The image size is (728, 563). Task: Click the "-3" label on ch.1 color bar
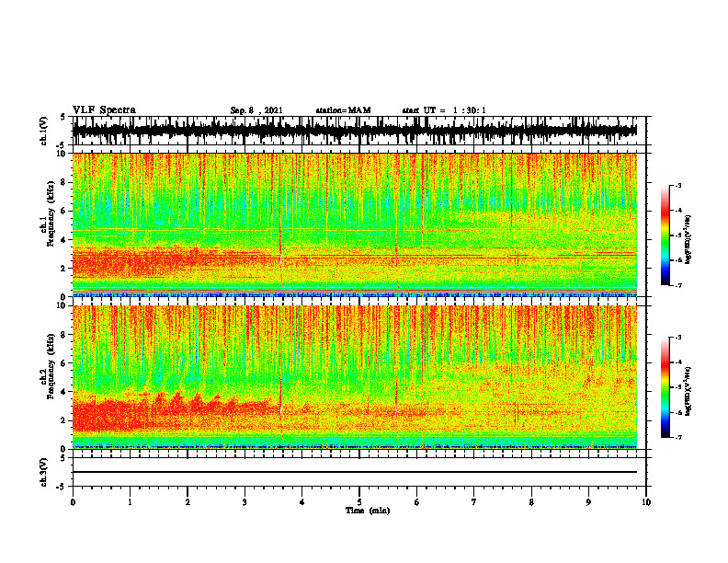677,185
